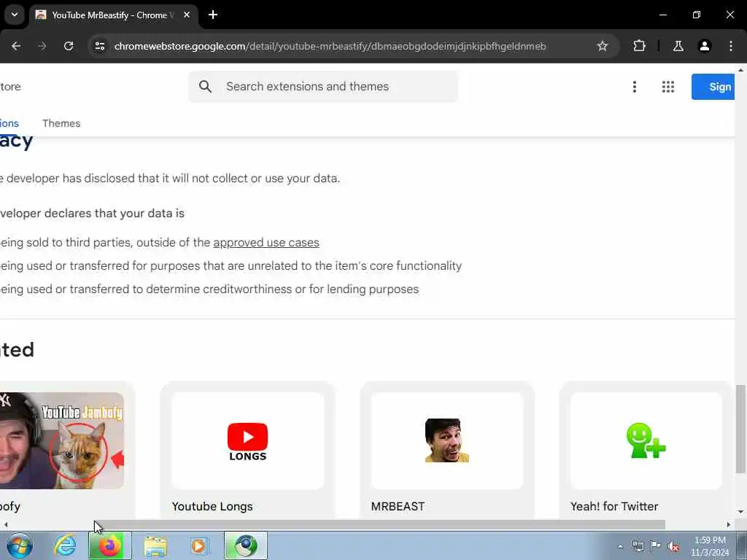The image size is (747, 560).
Task: Restore down the Chrome window
Action: coord(697,15)
